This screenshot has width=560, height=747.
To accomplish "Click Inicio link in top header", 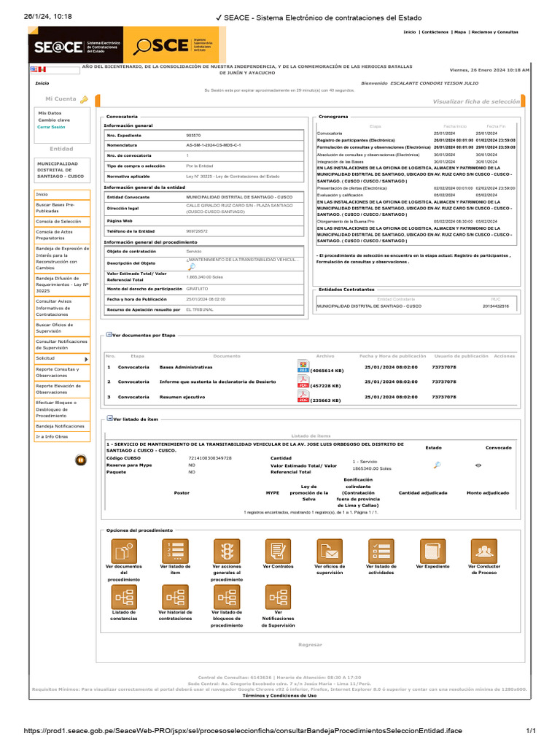I will (410, 32).
